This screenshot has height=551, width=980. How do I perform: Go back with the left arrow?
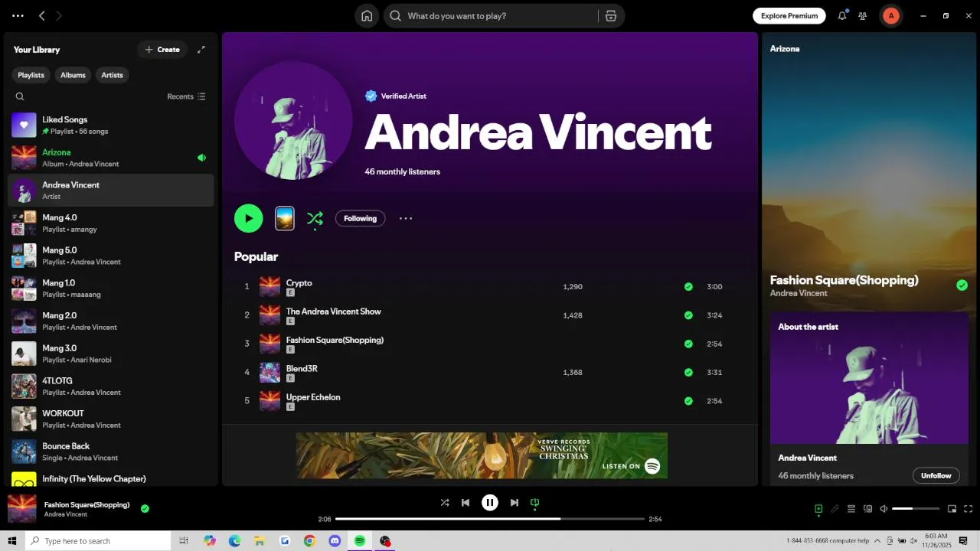coord(42,15)
